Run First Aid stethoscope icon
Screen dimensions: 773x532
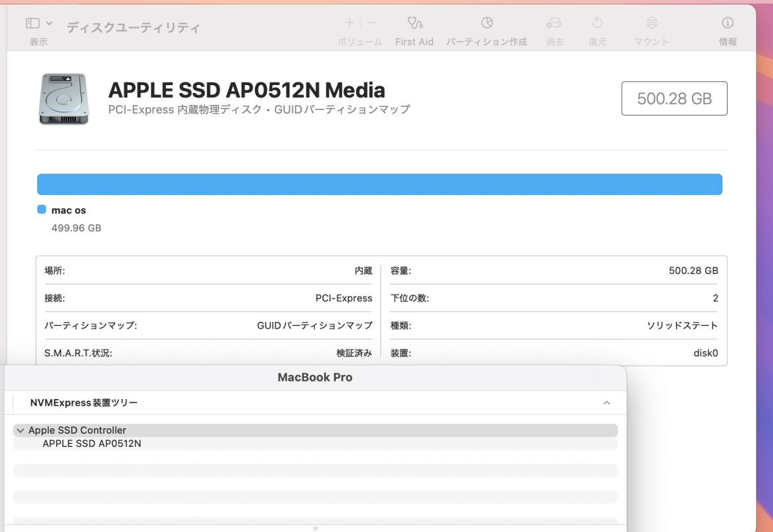click(x=414, y=23)
